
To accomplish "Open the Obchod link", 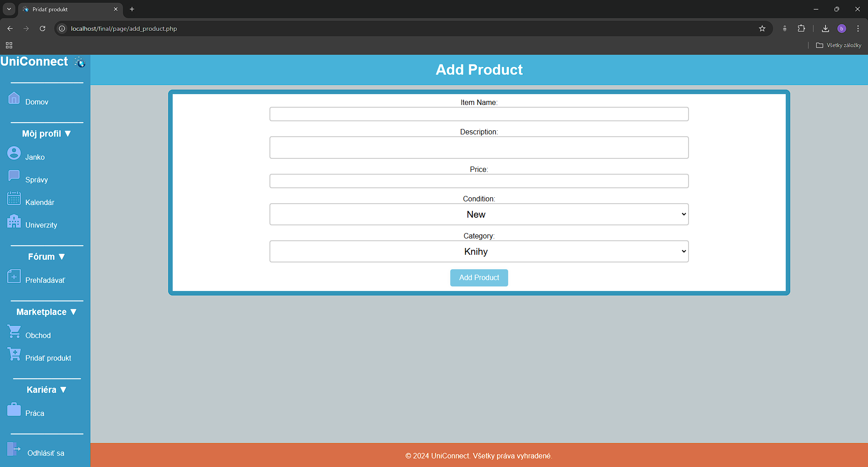I will tap(38, 335).
